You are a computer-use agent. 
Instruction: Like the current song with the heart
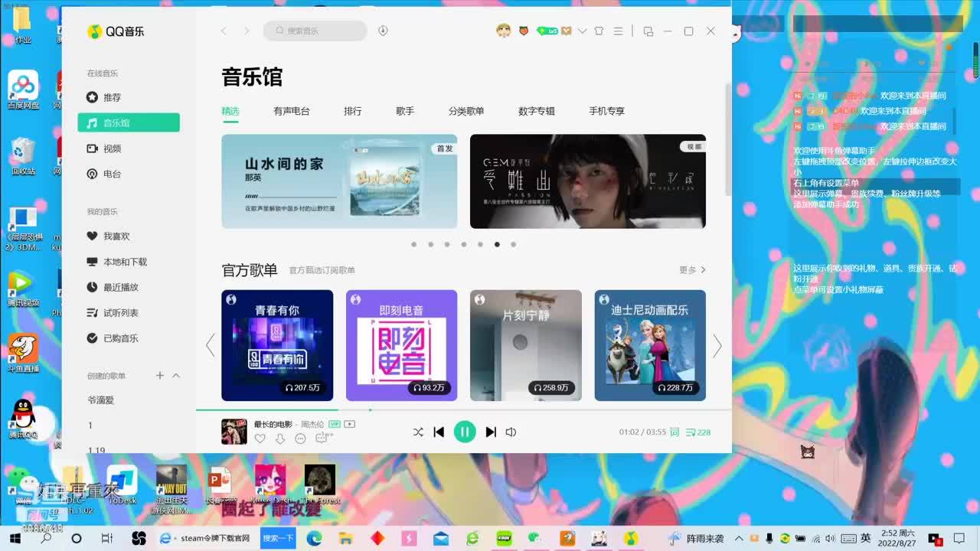pyautogui.click(x=260, y=439)
